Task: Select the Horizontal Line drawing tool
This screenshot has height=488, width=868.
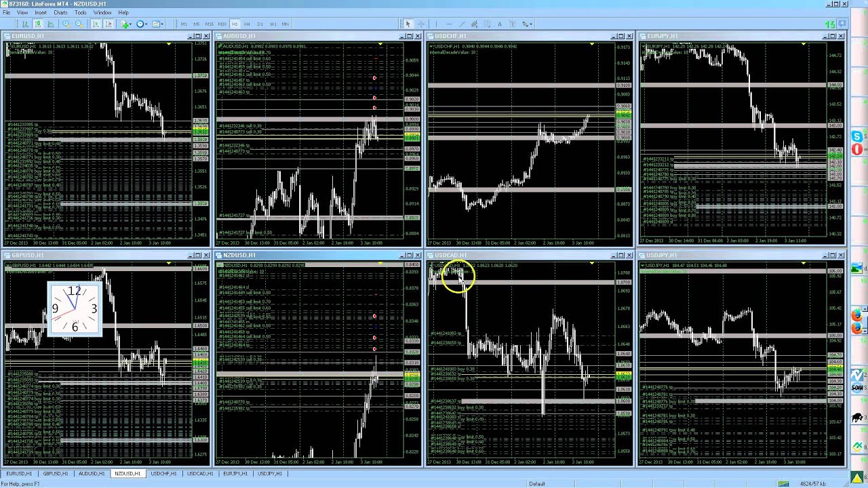Action: [449, 24]
